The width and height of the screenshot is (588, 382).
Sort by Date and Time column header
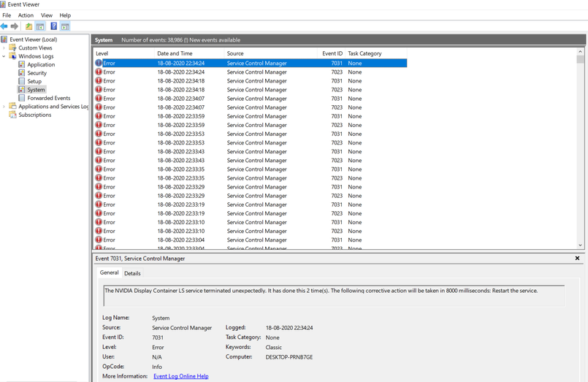(x=189, y=53)
